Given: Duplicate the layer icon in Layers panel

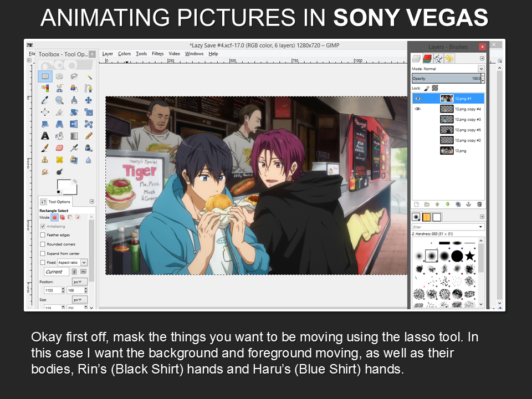Looking at the screenshot, I should click(458, 204).
